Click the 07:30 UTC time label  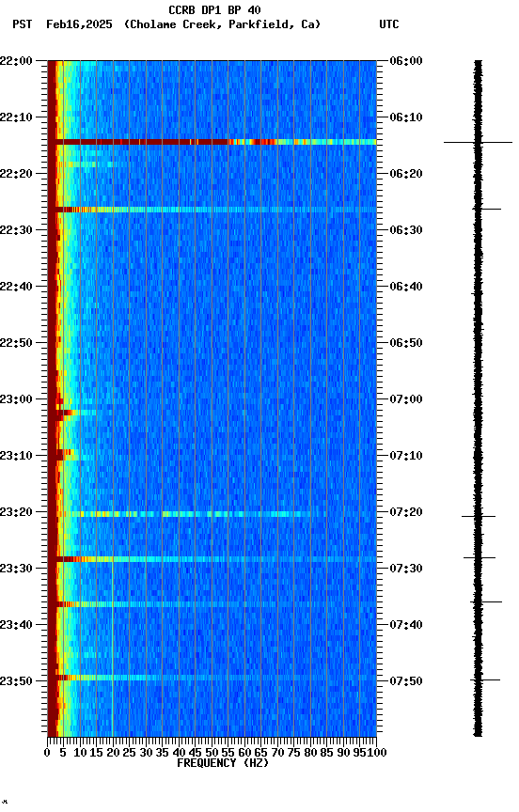click(406, 569)
